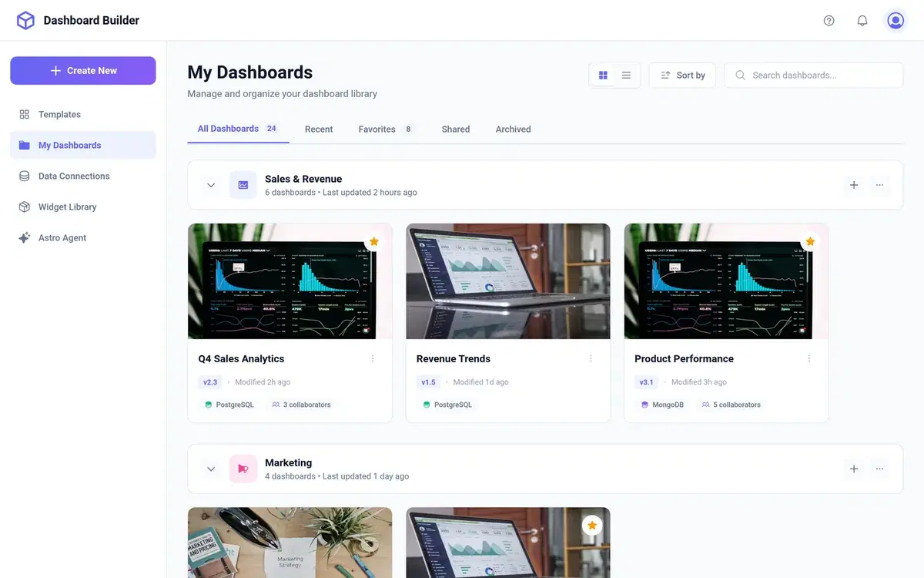Switch to list view
Viewport: 924px width, 578px height.
tap(626, 75)
